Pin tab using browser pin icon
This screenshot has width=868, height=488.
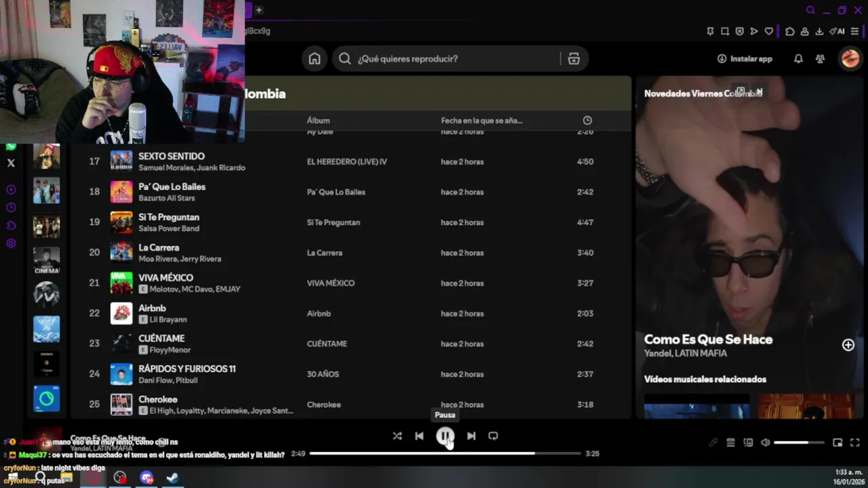coord(710,31)
